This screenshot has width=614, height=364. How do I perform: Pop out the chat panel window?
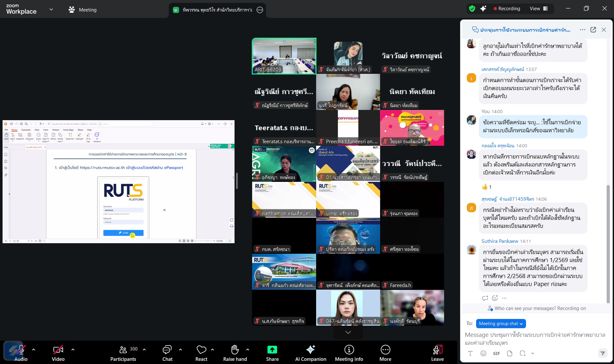593,30
